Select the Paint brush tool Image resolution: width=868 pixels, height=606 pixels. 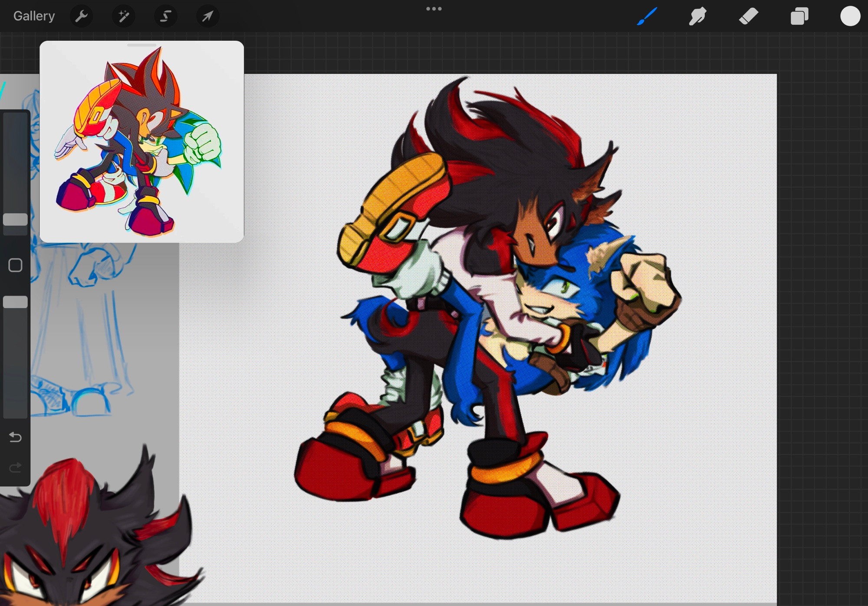647,16
